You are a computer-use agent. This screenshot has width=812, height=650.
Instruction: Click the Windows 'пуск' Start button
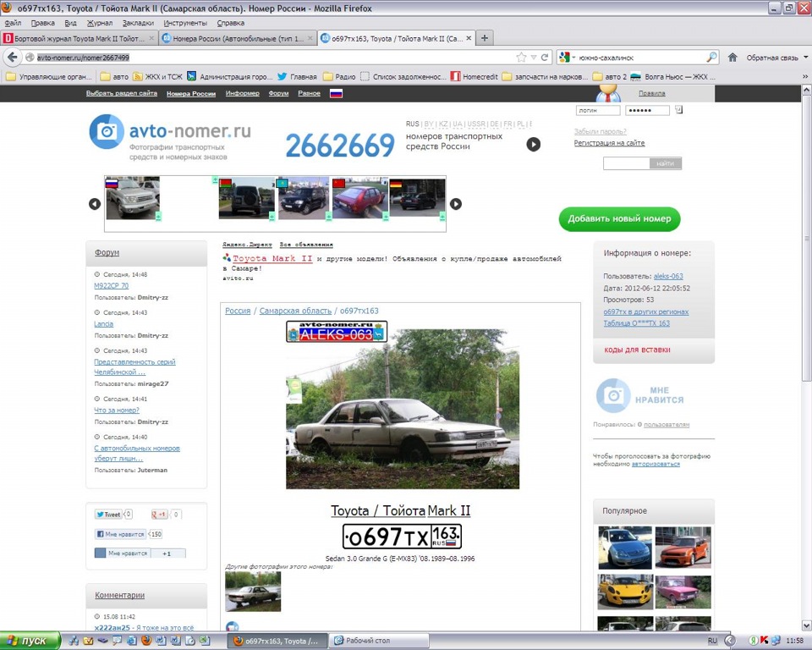pos(30,641)
